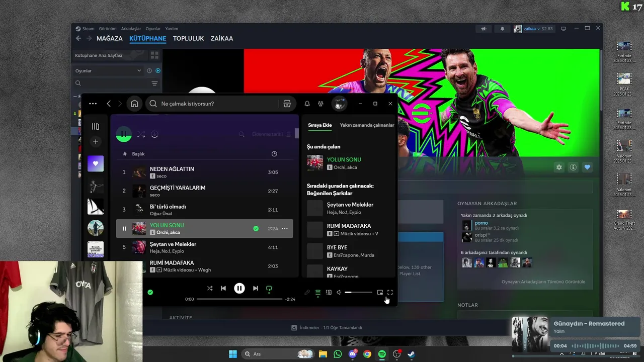Go to TOPLULUK tab in Steam
The width and height of the screenshot is (644, 362).
188,38
